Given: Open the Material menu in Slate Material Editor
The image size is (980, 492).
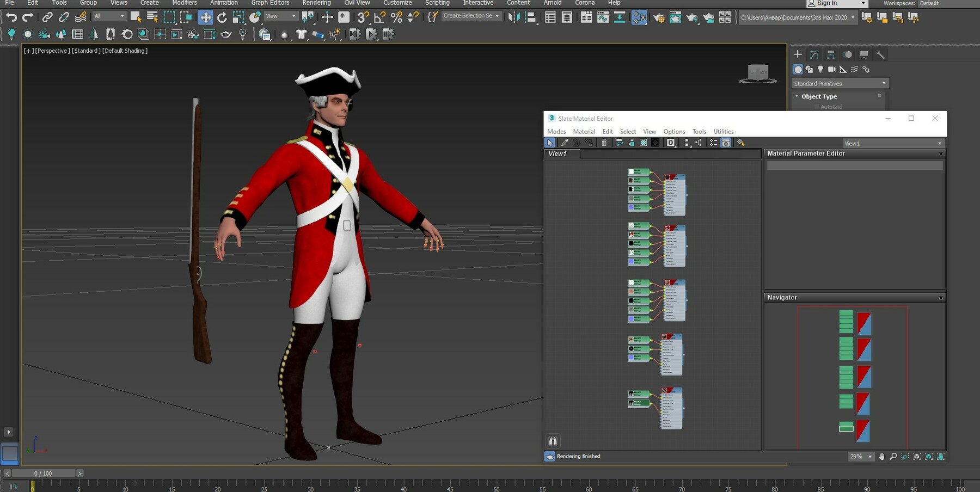Looking at the screenshot, I should point(584,131).
